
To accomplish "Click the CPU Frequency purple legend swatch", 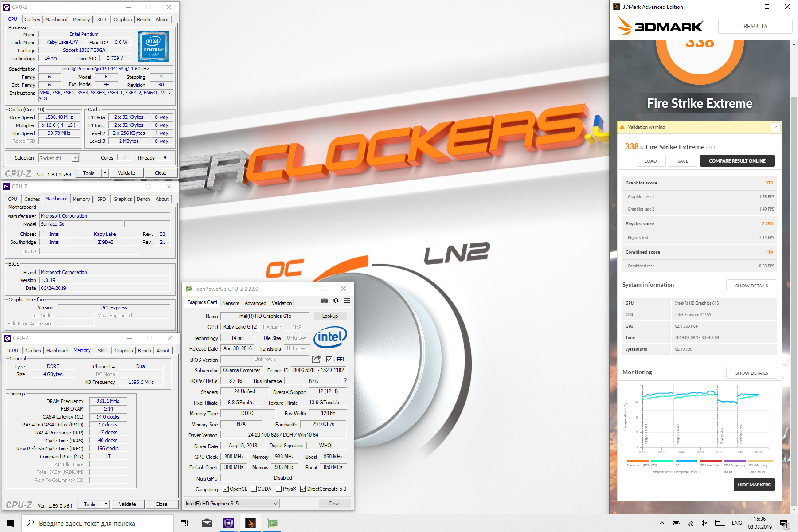I will point(735,462).
